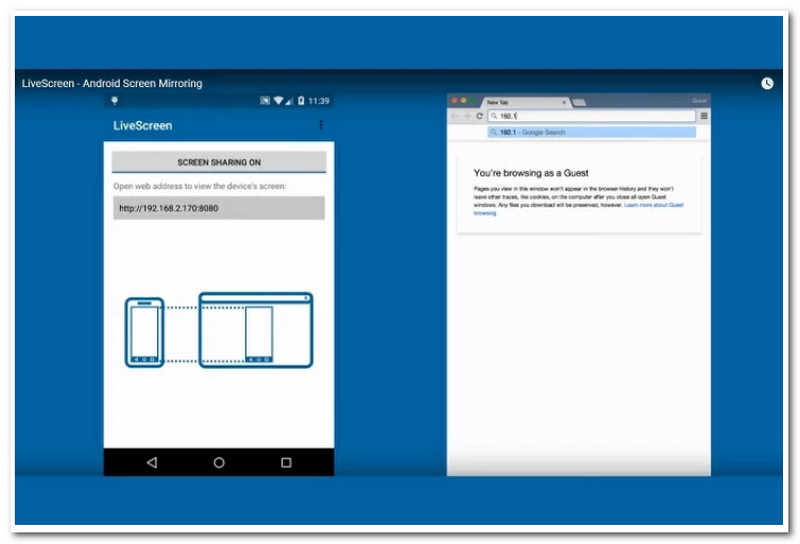The image size is (800, 544).
Task: Click the battery icon in phone status bar
Action: [x=301, y=101]
